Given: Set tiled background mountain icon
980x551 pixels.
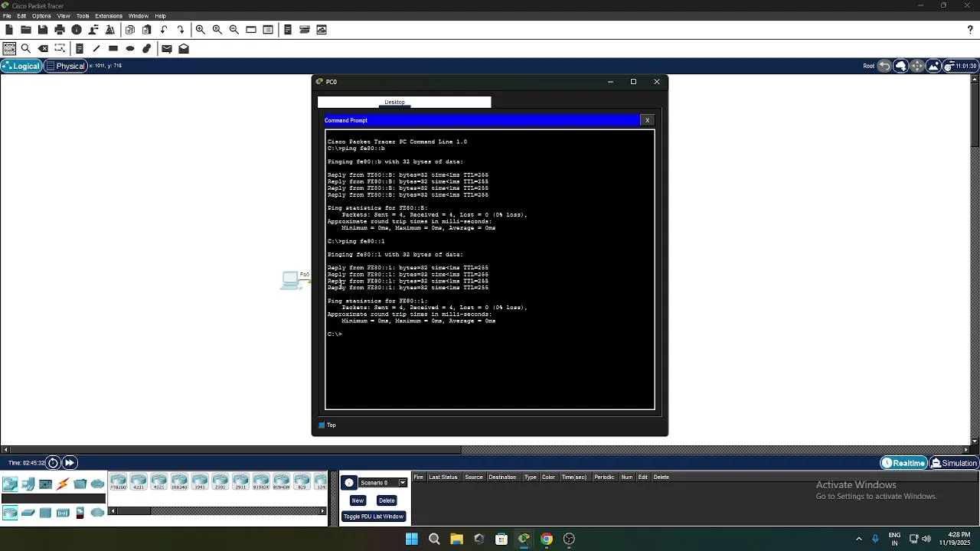Looking at the screenshot, I should (x=933, y=66).
